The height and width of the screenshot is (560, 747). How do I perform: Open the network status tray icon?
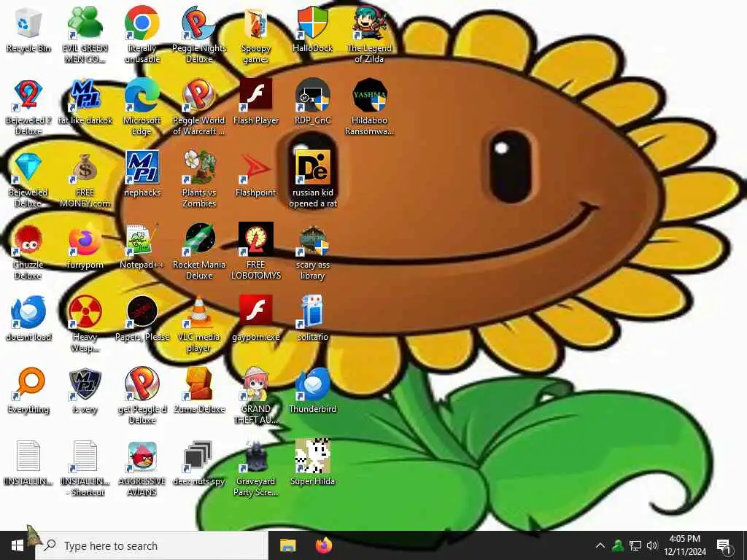[x=635, y=545]
